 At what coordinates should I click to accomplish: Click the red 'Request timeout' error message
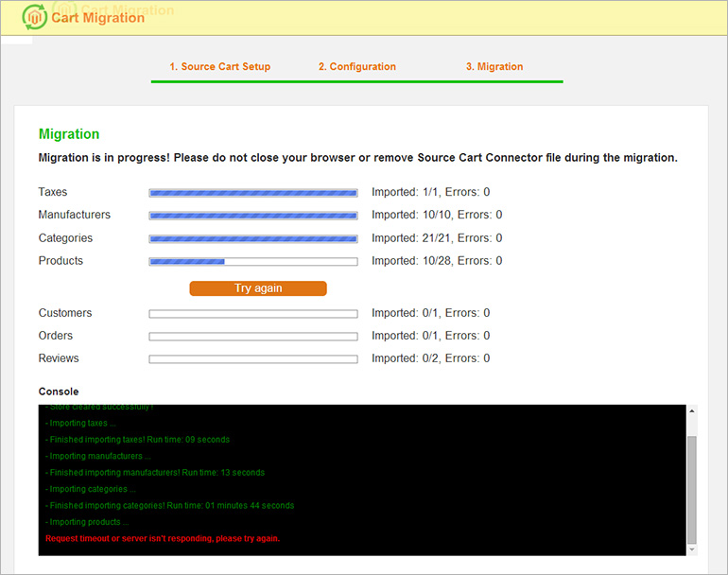pos(163,538)
